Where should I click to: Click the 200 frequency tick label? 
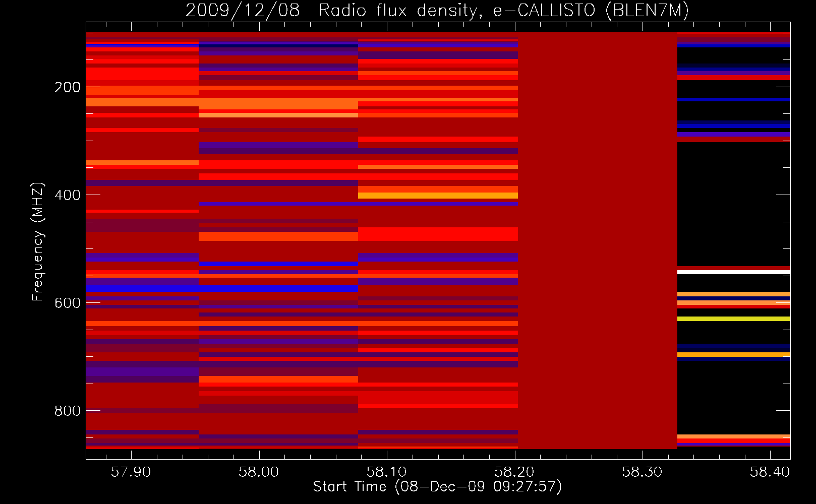(68, 87)
